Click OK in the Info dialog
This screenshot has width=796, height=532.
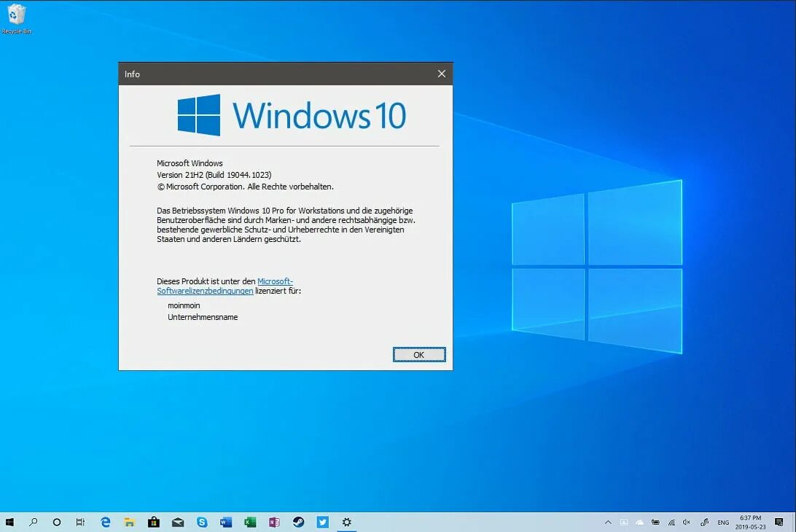click(x=419, y=355)
